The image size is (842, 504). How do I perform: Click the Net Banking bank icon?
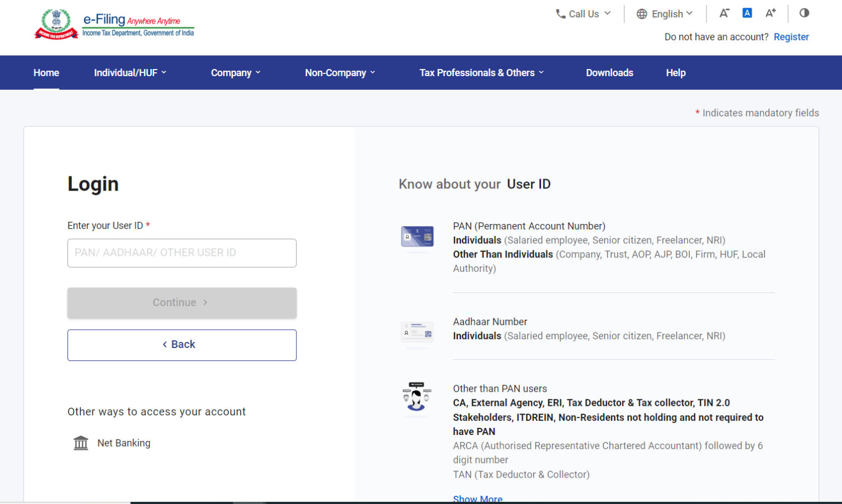coord(81,443)
